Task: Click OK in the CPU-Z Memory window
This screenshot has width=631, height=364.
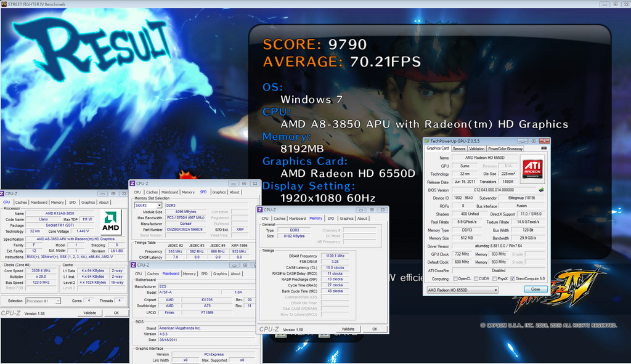Action: (375, 329)
